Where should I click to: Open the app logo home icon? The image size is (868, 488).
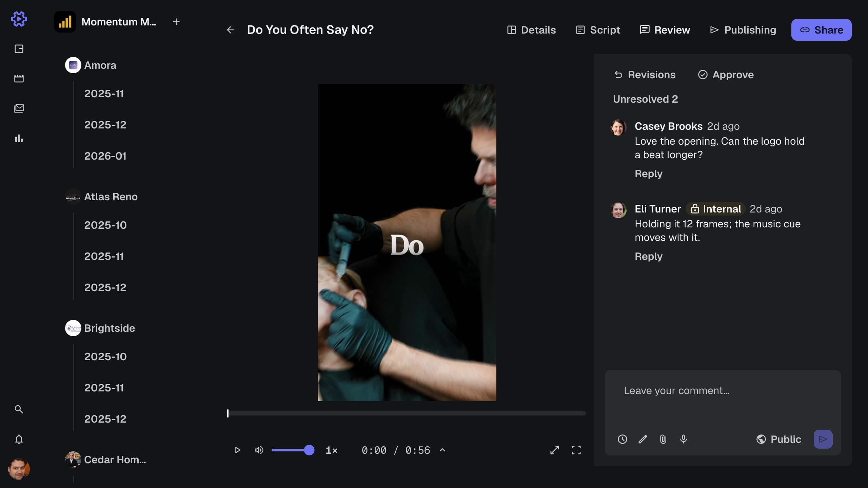coord(19,19)
